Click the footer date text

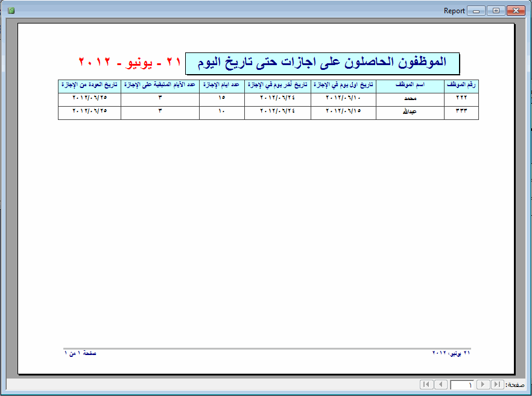[451, 353]
